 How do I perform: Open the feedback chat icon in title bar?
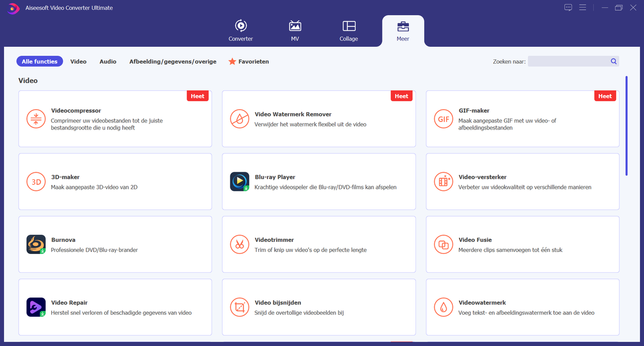[568, 8]
